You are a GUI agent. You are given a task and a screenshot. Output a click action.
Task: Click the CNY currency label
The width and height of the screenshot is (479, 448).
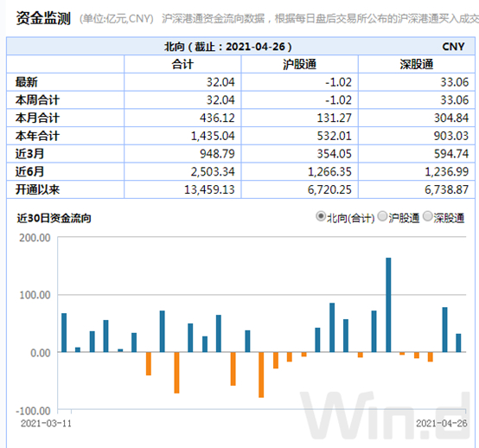(453, 47)
